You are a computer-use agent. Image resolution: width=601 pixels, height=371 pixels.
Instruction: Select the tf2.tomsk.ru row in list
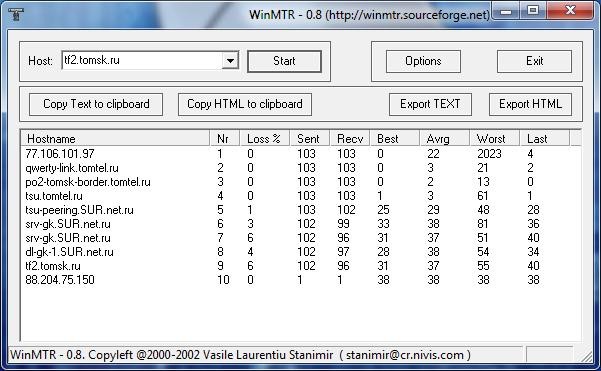[301, 266]
